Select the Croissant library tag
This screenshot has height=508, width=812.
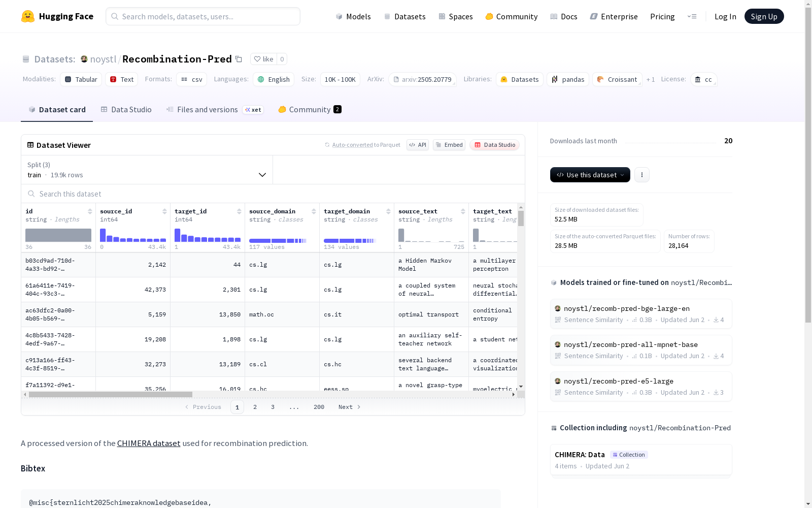[617, 79]
